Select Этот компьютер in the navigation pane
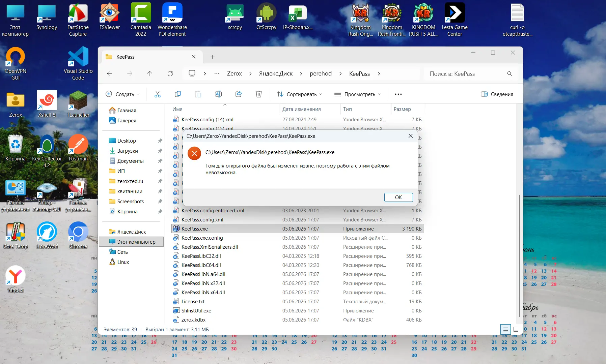Image resolution: width=606 pixels, height=364 pixels. (132, 242)
